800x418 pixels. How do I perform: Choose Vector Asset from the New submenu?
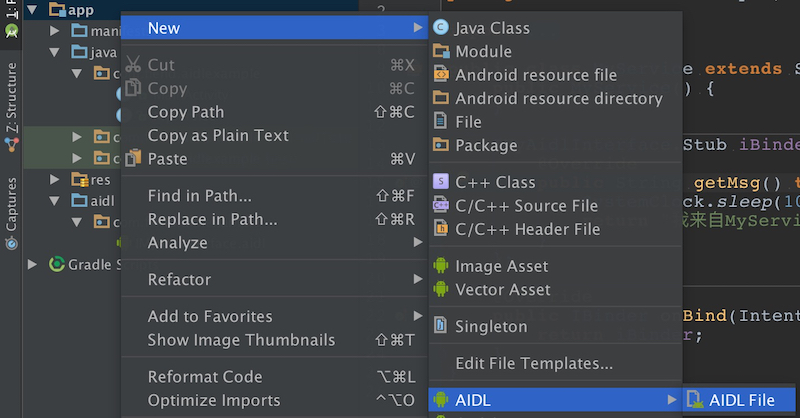[555, 289]
